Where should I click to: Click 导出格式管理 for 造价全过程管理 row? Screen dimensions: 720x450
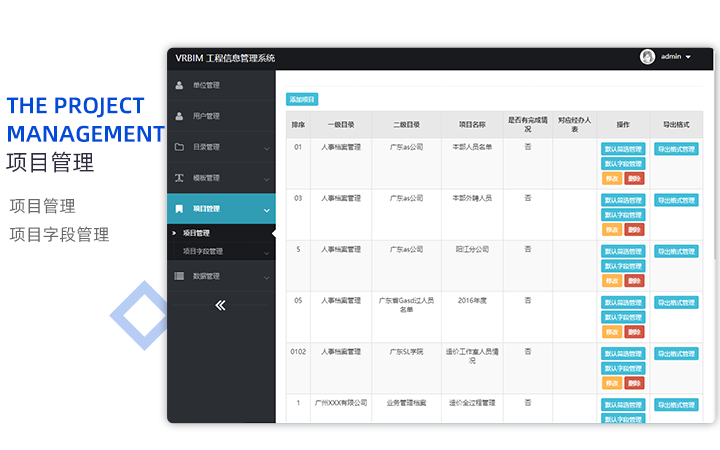click(x=676, y=405)
